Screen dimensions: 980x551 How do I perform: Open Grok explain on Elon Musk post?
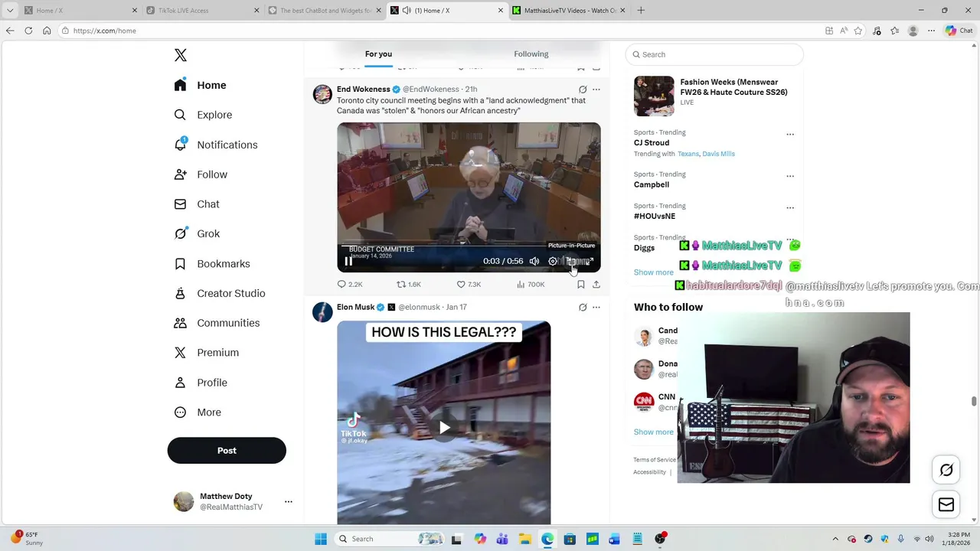click(x=583, y=308)
